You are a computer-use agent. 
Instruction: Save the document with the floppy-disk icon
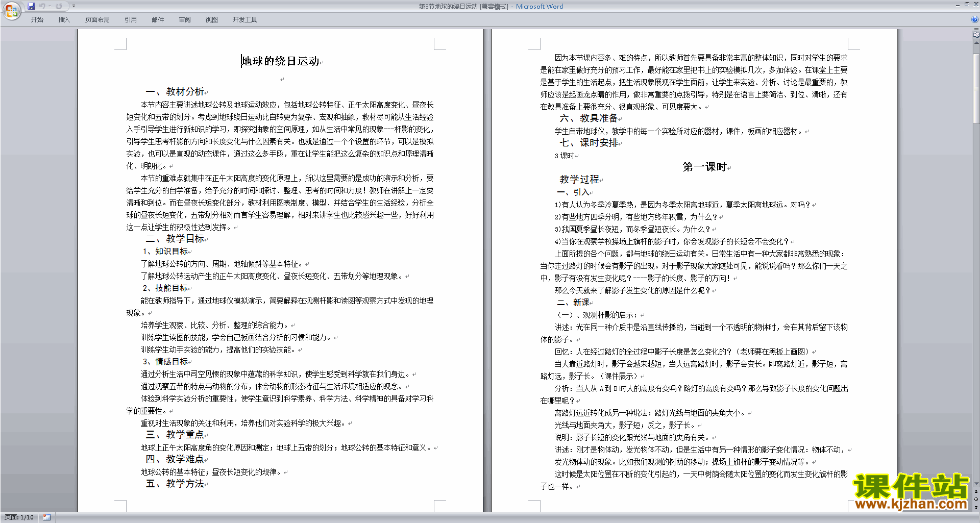(x=31, y=6)
